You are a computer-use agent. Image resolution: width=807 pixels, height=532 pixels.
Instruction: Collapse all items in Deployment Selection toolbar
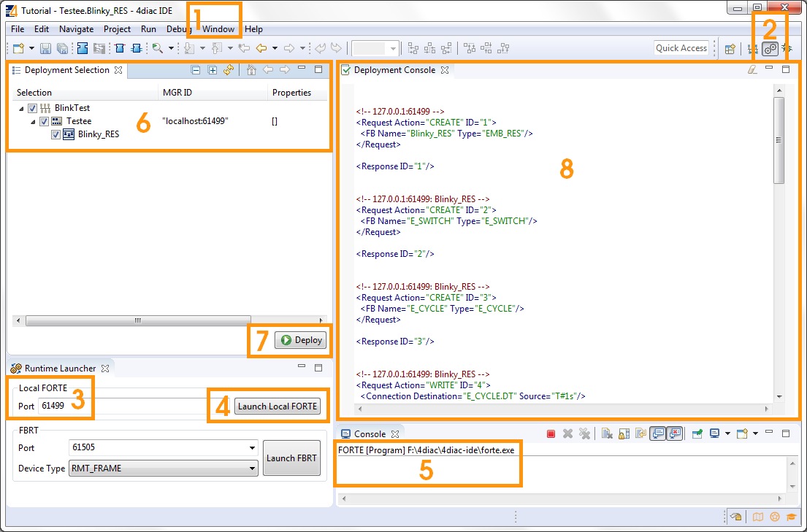(x=196, y=71)
